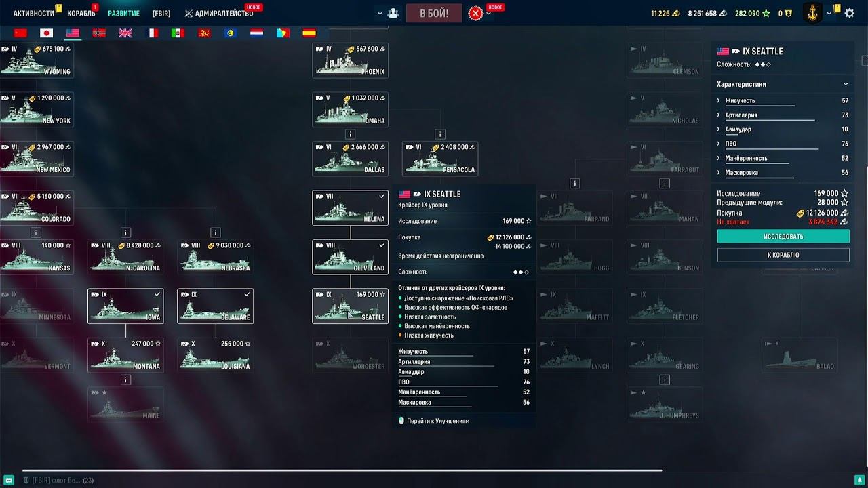Open the info button above Kansas
This screenshot has width=868, height=488.
click(36, 232)
